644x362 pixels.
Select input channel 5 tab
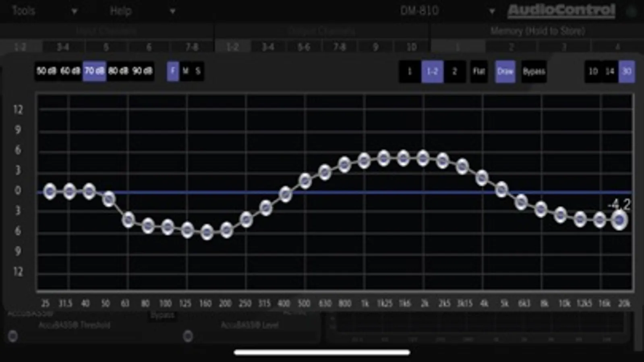tap(106, 47)
